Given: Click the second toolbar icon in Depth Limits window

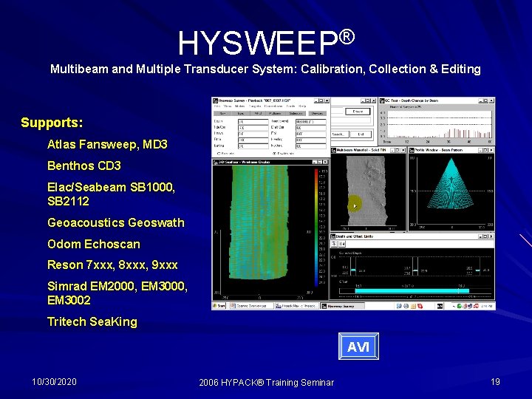Looking at the screenshot, I should pyautogui.click(x=341, y=244).
